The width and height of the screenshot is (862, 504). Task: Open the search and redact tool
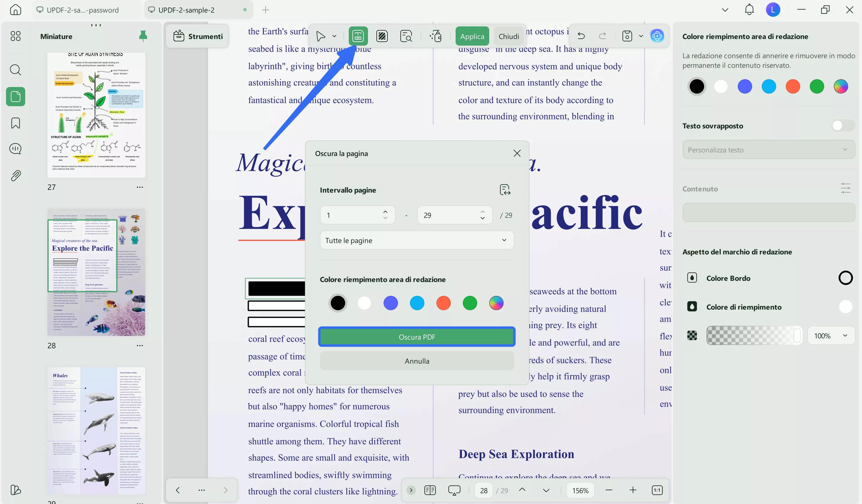(406, 36)
